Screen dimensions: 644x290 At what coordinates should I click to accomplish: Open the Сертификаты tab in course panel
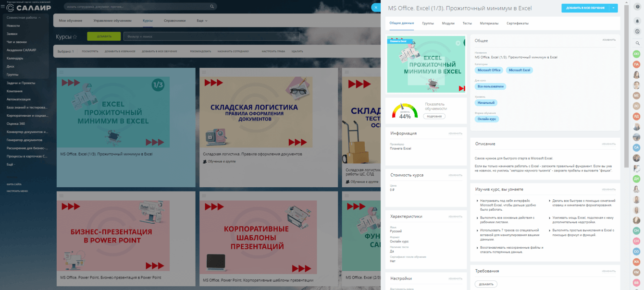[x=518, y=23]
